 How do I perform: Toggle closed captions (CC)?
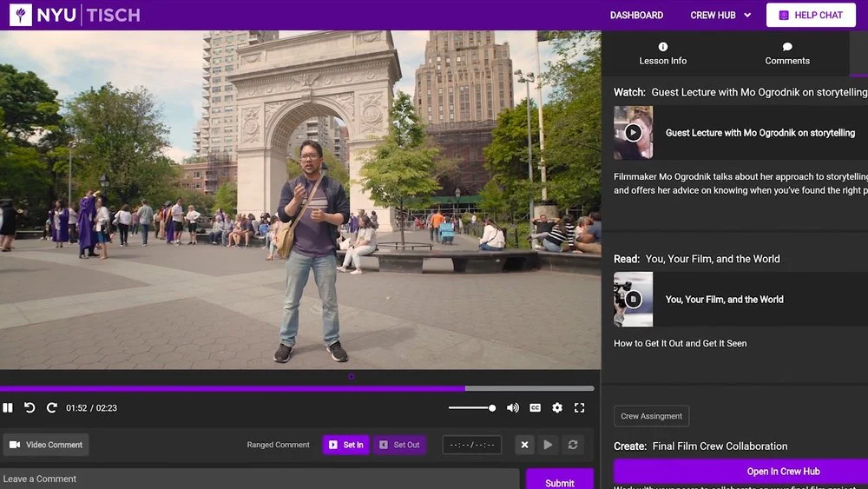pyautogui.click(x=536, y=408)
